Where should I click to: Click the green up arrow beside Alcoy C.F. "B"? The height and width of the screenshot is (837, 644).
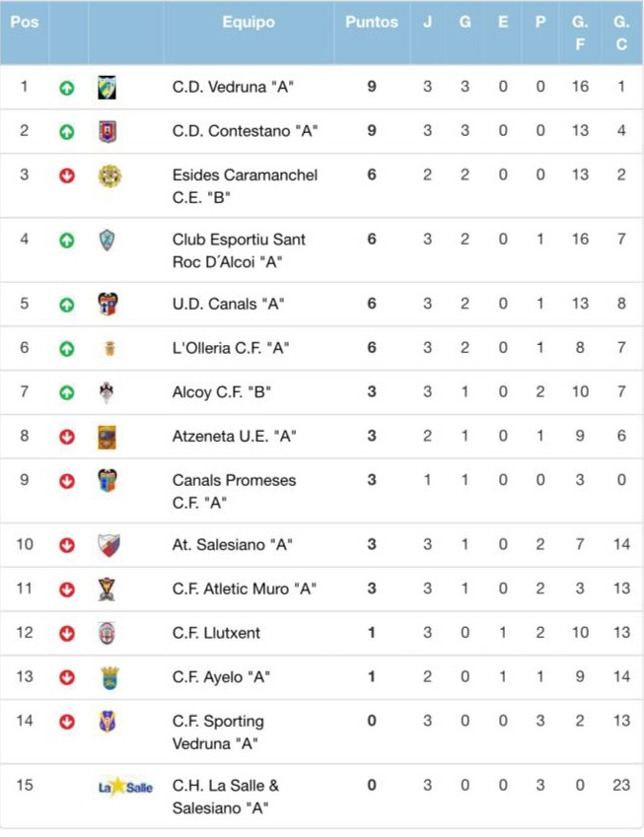pyautogui.click(x=67, y=392)
